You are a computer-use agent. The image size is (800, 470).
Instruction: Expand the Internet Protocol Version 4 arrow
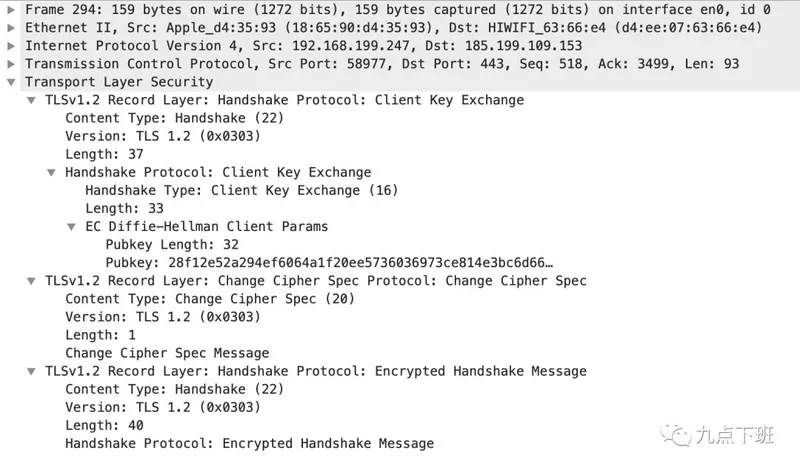[x=11, y=45]
